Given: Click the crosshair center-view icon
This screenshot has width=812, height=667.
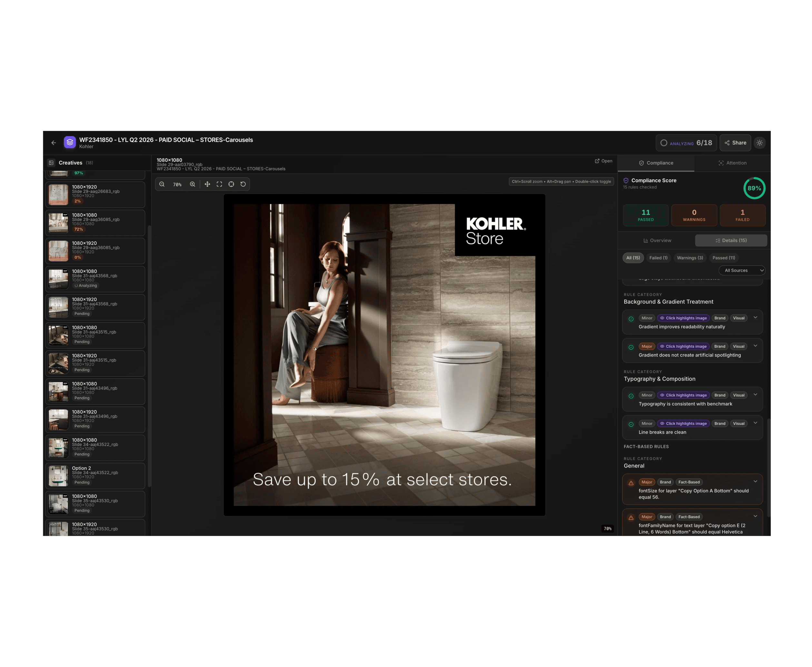Looking at the screenshot, I should pos(231,185).
